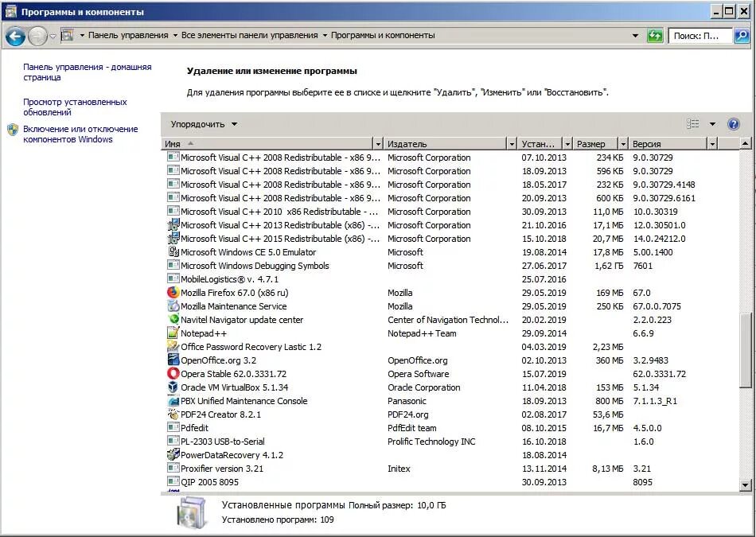Click the Windows Debugging Symbols icon

pyautogui.click(x=173, y=266)
